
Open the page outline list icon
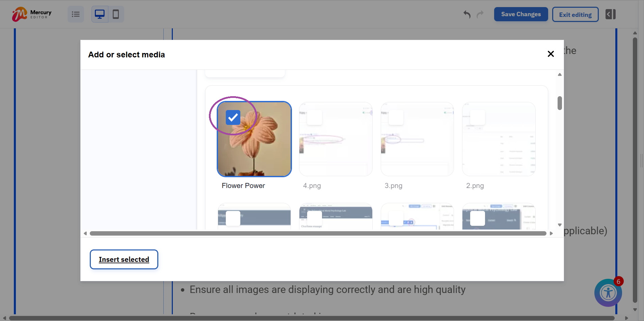75,14
